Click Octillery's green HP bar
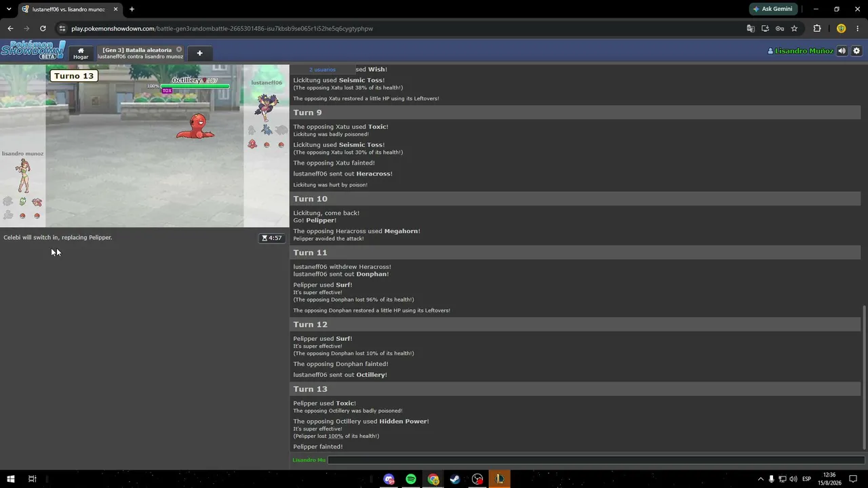 point(195,86)
